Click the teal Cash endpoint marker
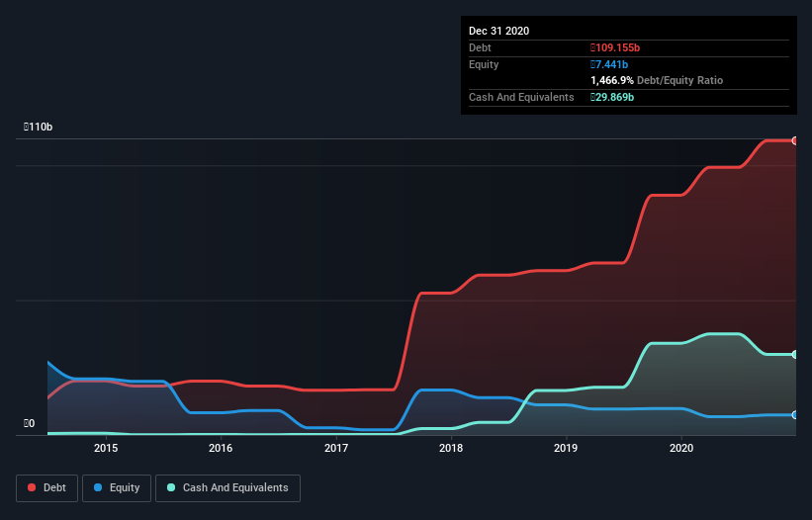Screen dimensions: 812x520 [795, 355]
